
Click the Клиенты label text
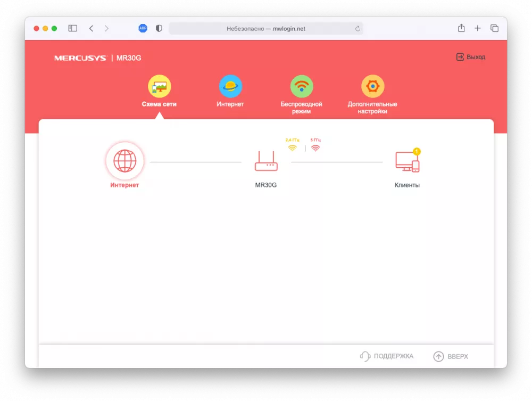407,185
